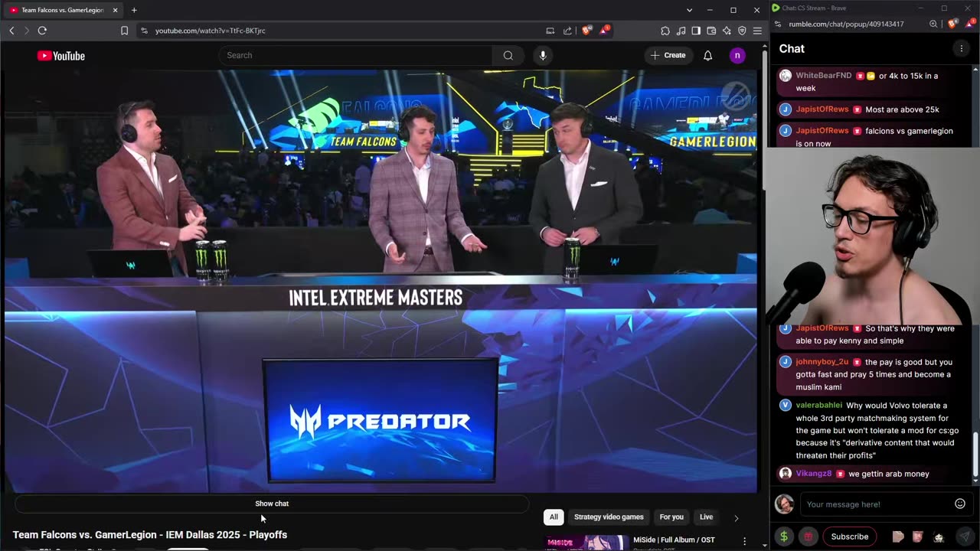Open Brave Rewards triangle icon in the YouTube window
980x551 pixels.
[604, 31]
